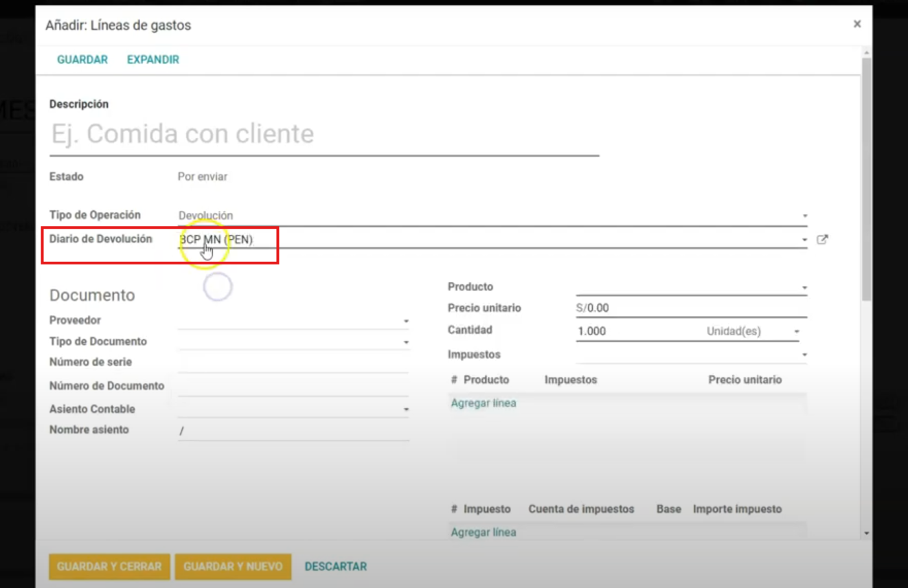Click Agregar línea under Producto table
The width and height of the screenshot is (908, 588).
pos(483,403)
